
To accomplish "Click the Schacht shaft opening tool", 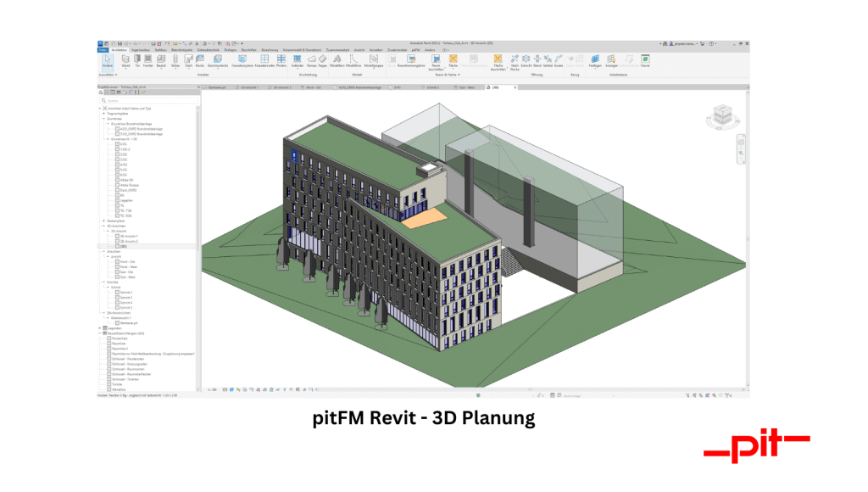I will (x=526, y=61).
